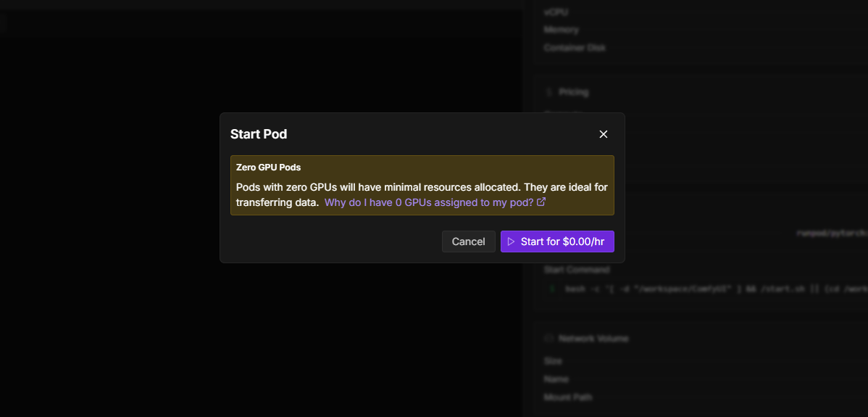Click the Start Command label
Image resolution: width=868 pixels, height=417 pixels.
coord(576,270)
